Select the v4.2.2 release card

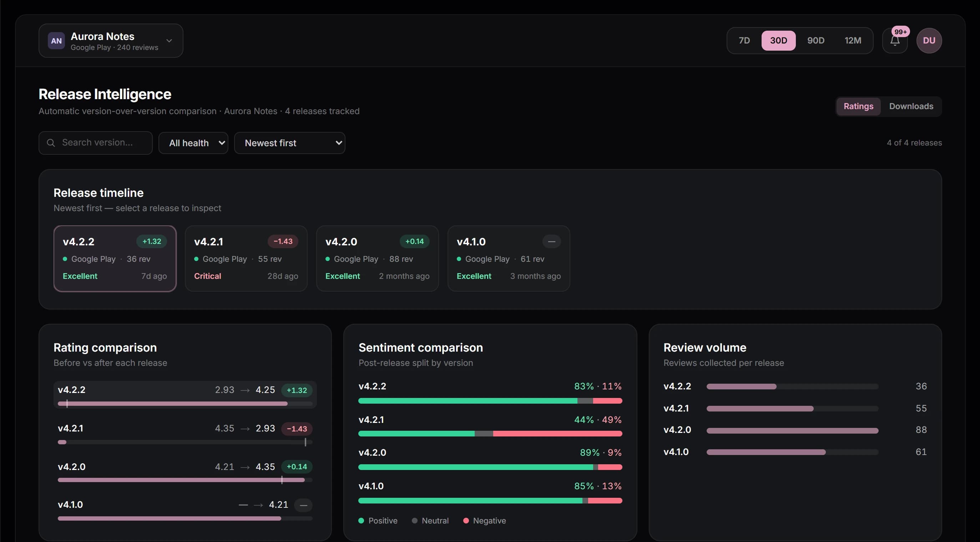click(115, 259)
